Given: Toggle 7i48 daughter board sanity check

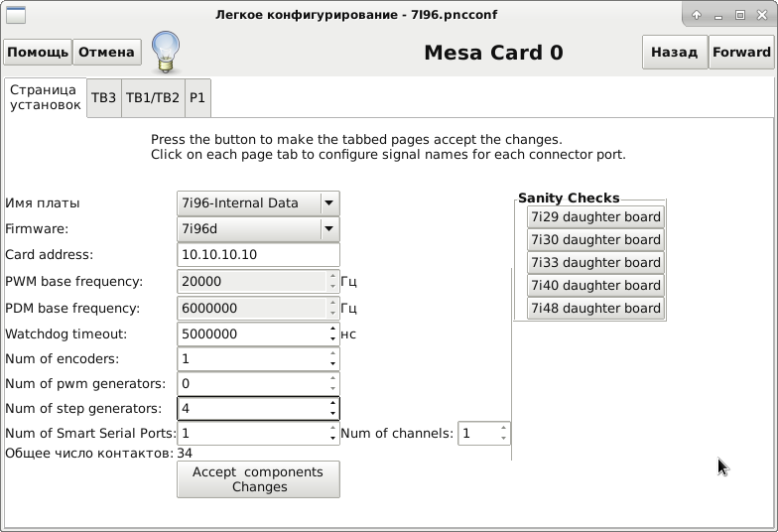Looking at the screenshot, I should [x=594, y=309].
